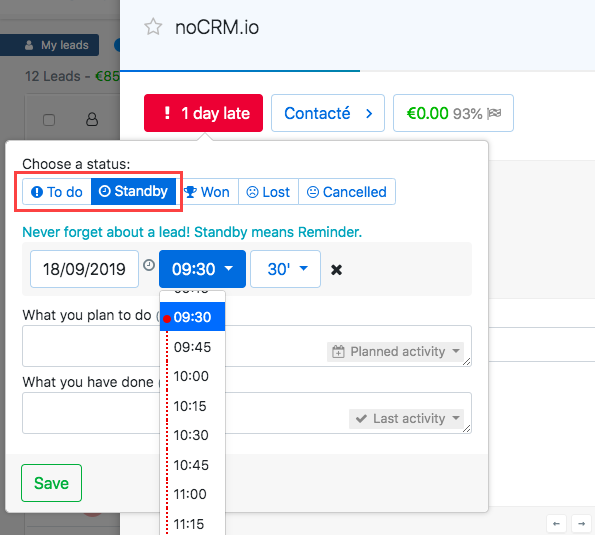Choose 09:30 in the time list

click(192, 317)
